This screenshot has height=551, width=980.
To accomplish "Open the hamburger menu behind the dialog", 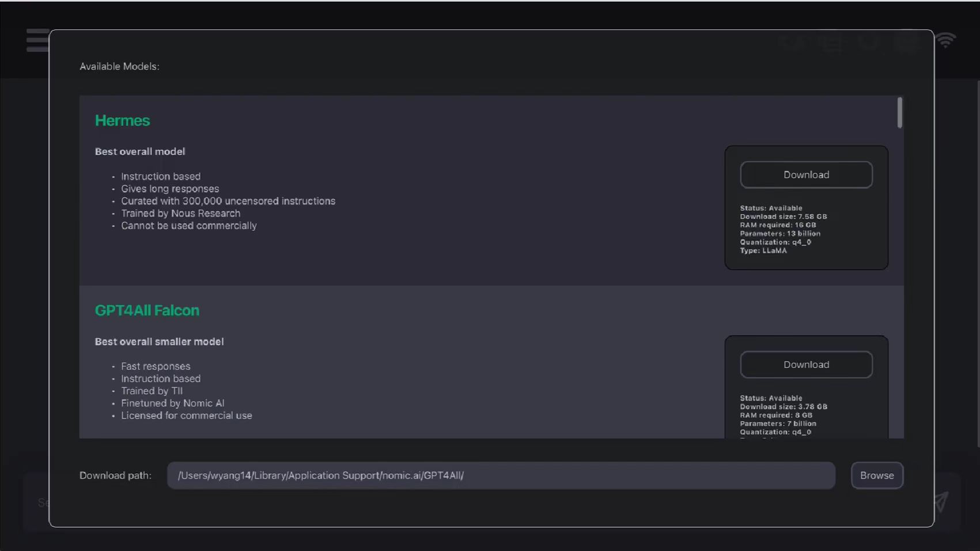I will coord(37,40).
